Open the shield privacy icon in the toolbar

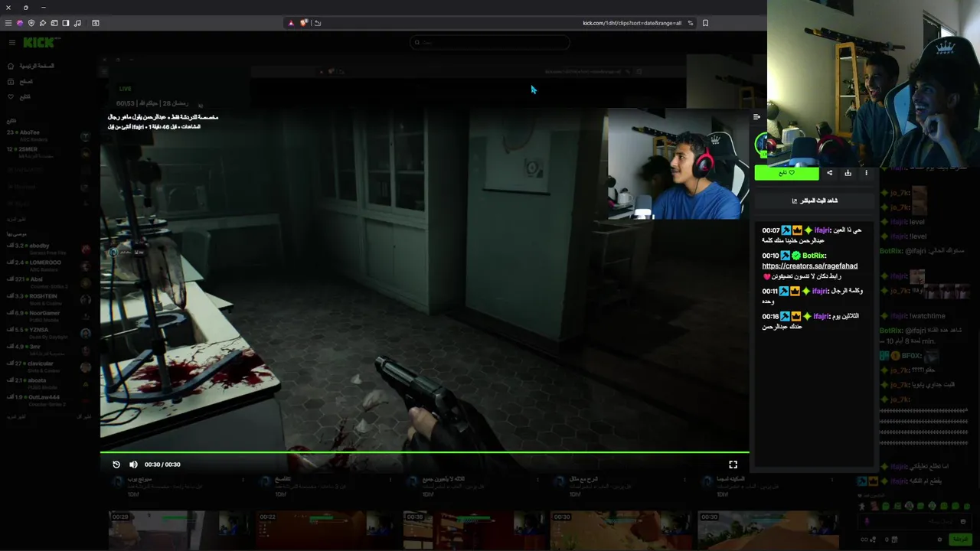[31, 23]
